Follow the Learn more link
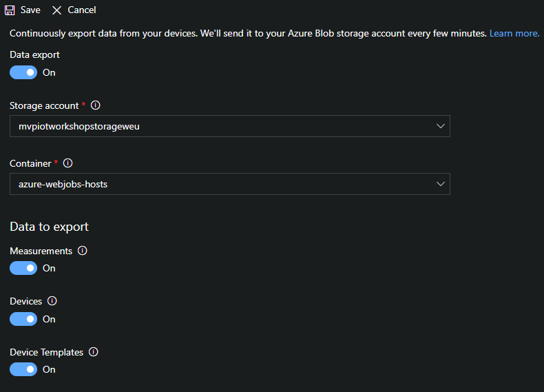544x392 pixels. coord(514,33)
